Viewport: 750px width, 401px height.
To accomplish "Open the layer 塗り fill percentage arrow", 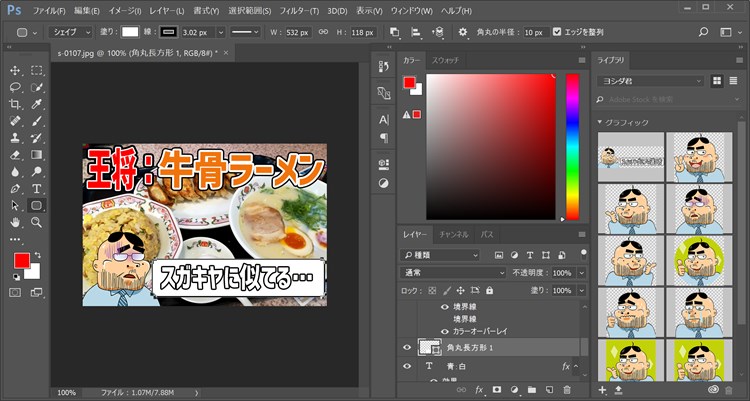I will [582, 290].
